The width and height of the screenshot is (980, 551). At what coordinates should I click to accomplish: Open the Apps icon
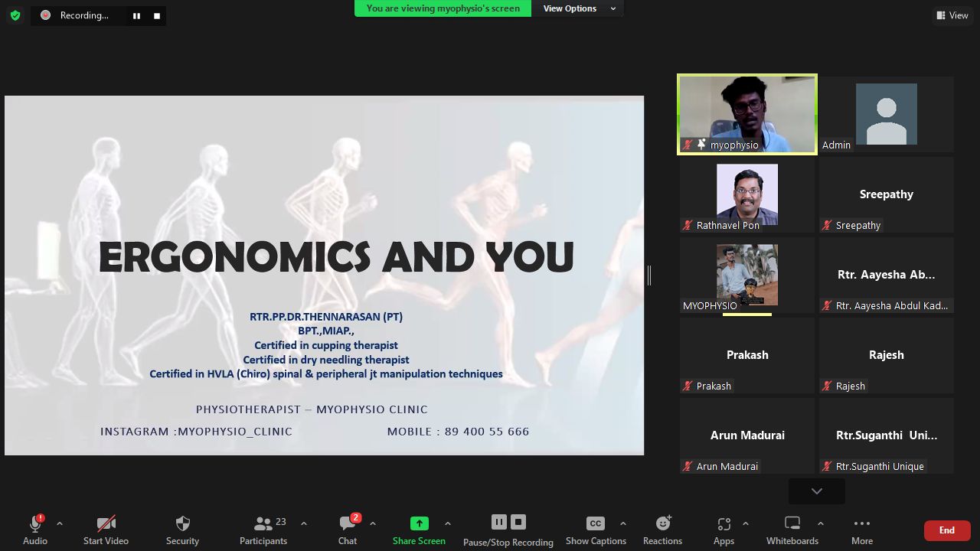[x=724, y=523]
